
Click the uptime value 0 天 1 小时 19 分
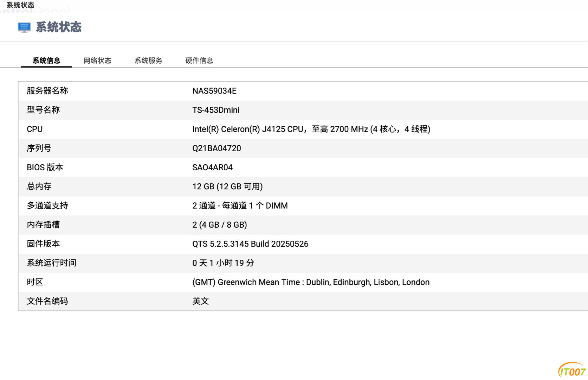pyautogui.click(x=223, y=263)
